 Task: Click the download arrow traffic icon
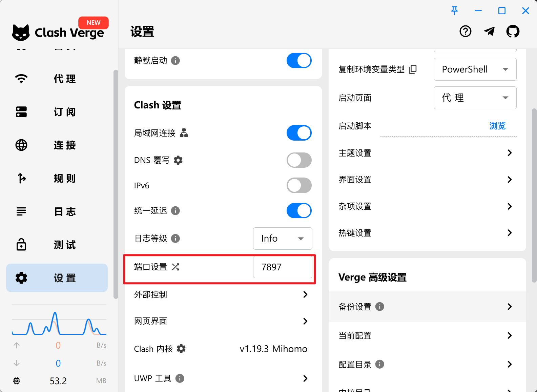pos(17,363)
